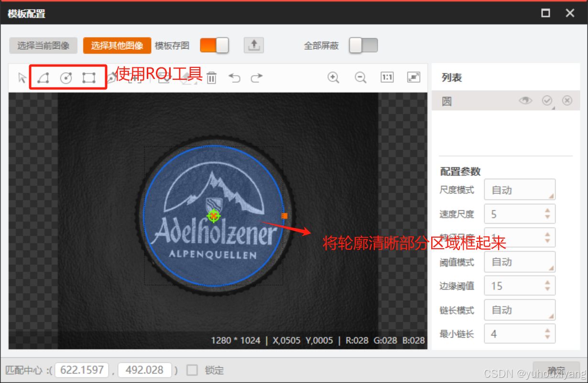Click 选择当前图像 button
The image size is (588, 383).
[x=44, y=45]
